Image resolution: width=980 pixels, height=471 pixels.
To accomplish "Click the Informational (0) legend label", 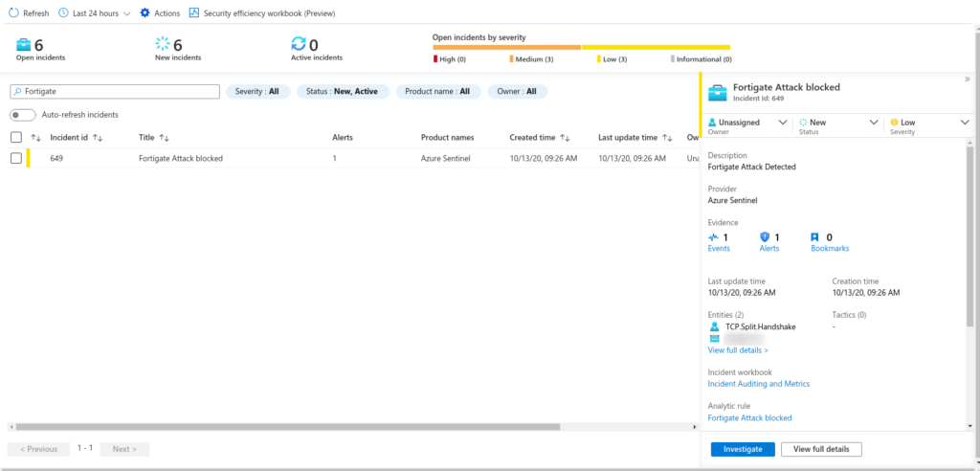I will pos(703,59).
